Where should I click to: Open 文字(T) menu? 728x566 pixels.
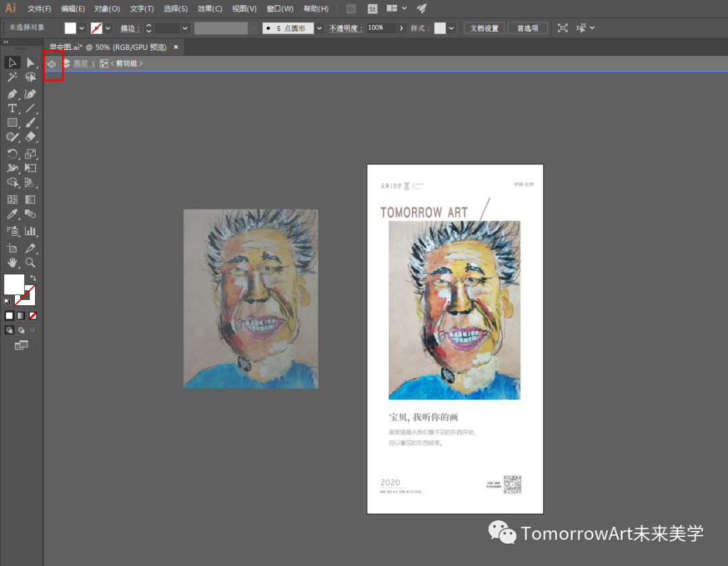click(142, 8)
